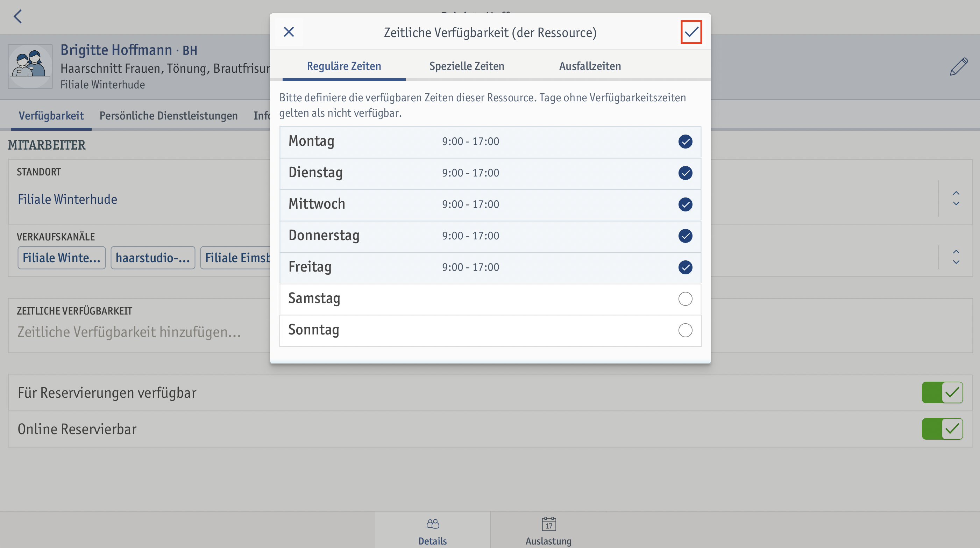The image size is (980, 548).
Task: Select the Samstag row label
Action: [314, 299]
